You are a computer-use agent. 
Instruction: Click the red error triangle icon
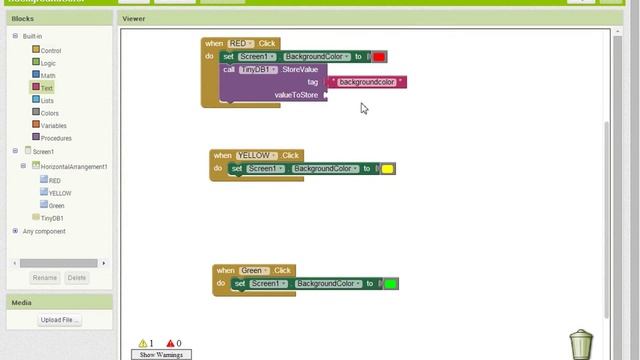coord(170,343)
